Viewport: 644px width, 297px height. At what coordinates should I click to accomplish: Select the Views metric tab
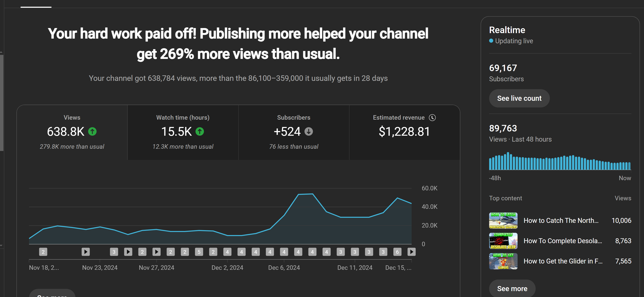(72, 132)
